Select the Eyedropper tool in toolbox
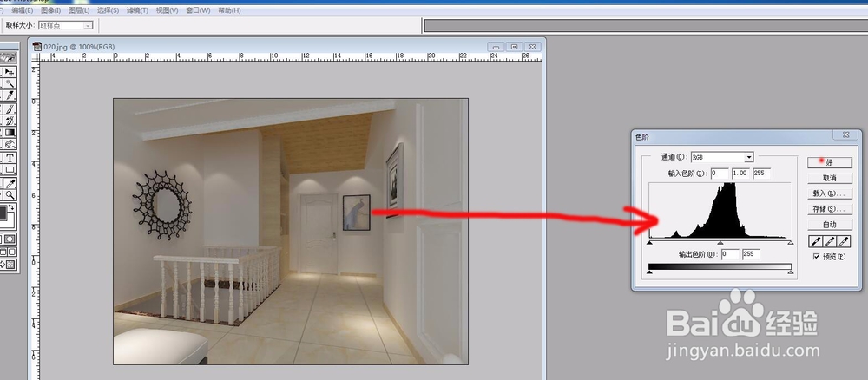Screen dimensions: 868x380 10,183
